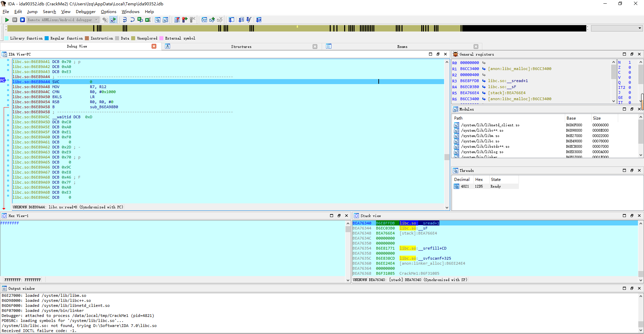Follow libc.so:__srefill+CD in Stack view
Viewport: 644px width, 334px height.
pos(423,248)
